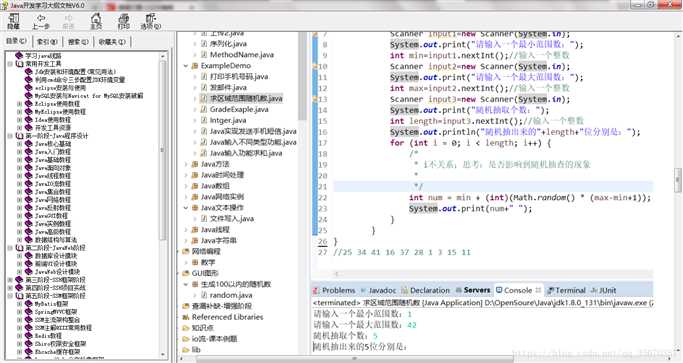Open Java实现发送手机短信.java
Screen dimensions: 683x363
point(253,131)
